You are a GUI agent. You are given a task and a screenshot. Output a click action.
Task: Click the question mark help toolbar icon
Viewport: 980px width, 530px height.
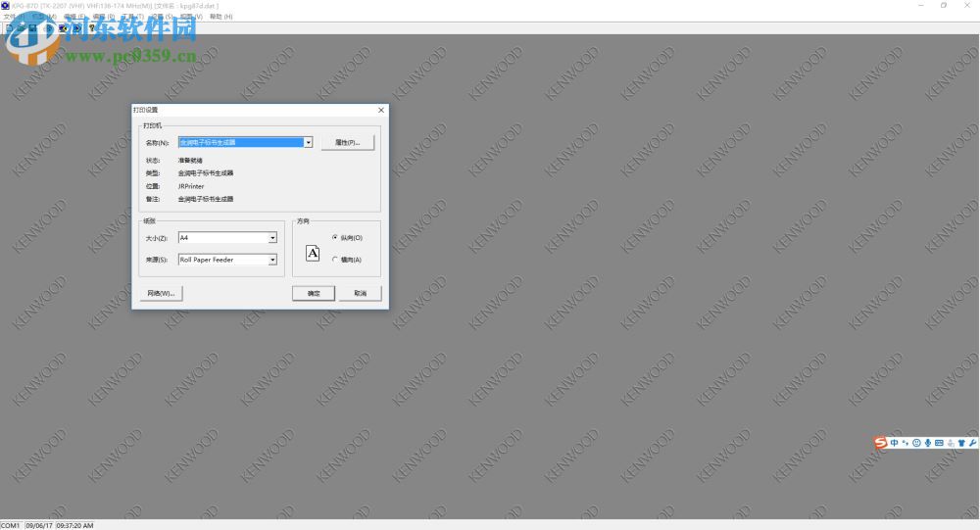[92, 28]
